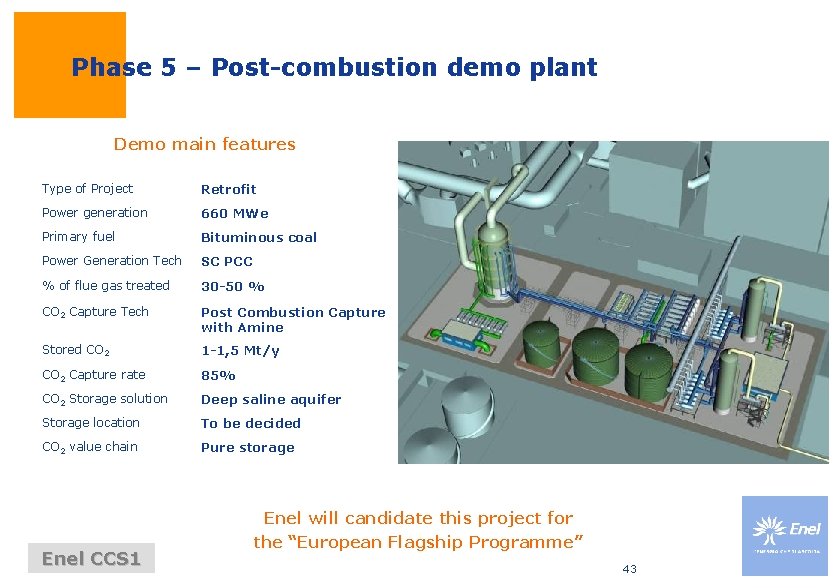Image resolution: width=840 pixels, height=588 pixels.
Task: Click the Enel logo
Action: click(x=785, y=536)
